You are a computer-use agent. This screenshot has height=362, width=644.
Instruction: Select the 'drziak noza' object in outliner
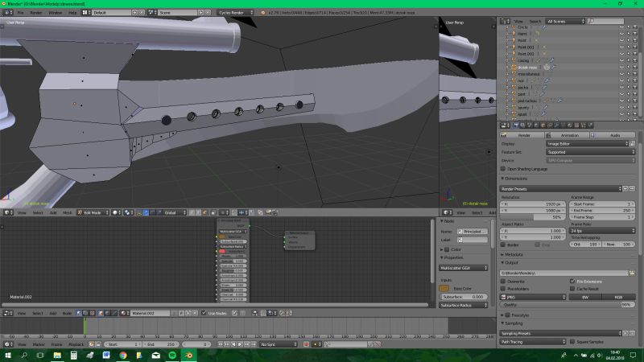(x=527, y=68)
